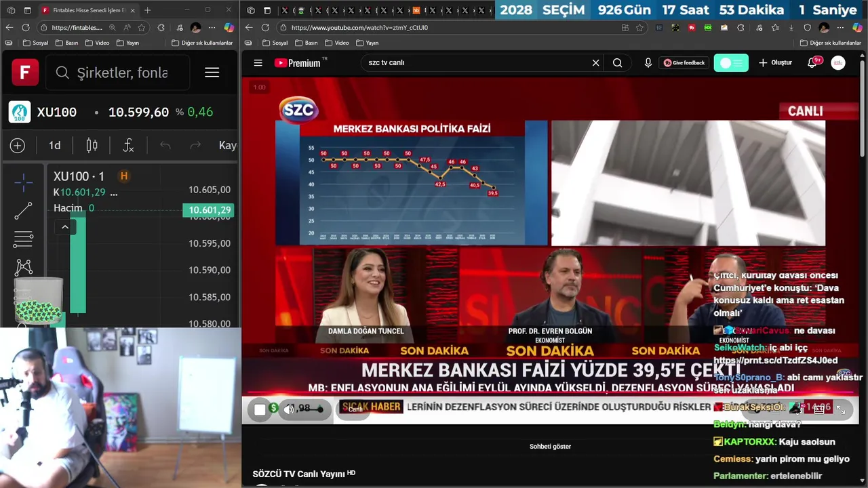Open Extensions in the Fintables window
This screenshot has height=488, width=868.
coord(161,28)
